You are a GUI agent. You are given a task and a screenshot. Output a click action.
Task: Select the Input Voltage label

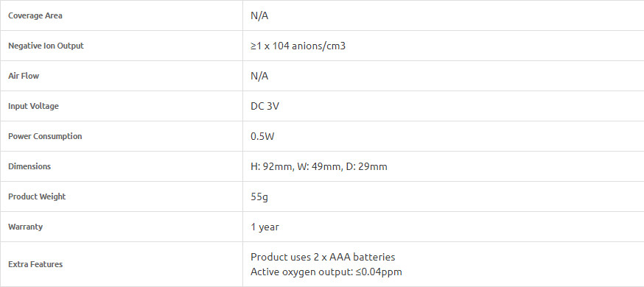(33, 106)
